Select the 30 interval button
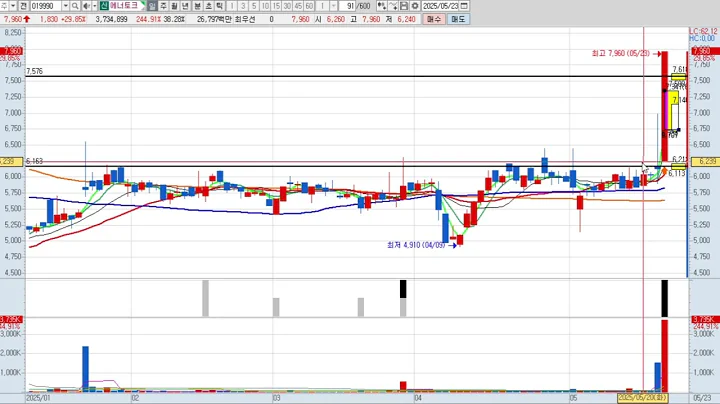The image size is (720, 404). click(287, 6)
